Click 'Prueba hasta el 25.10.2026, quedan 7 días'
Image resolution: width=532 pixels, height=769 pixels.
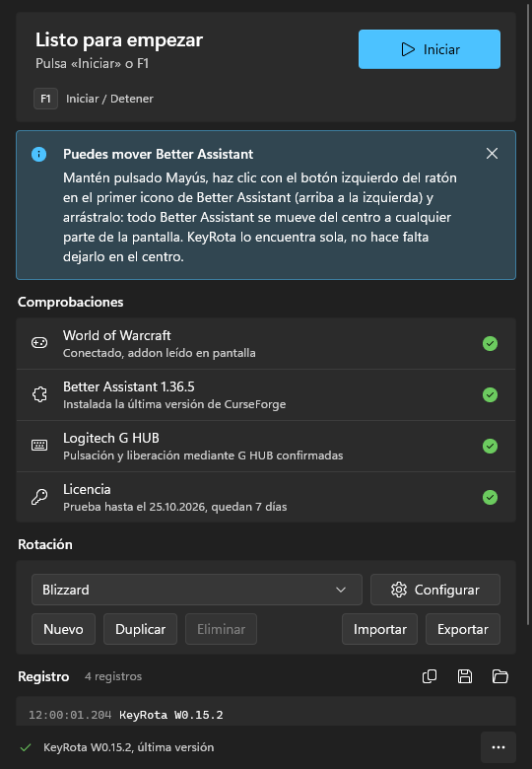(175, 507)
